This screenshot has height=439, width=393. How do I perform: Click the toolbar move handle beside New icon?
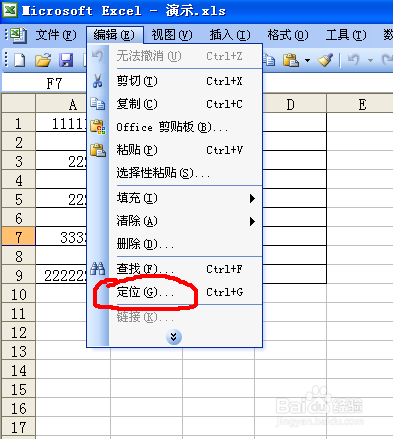pos(6,60)
